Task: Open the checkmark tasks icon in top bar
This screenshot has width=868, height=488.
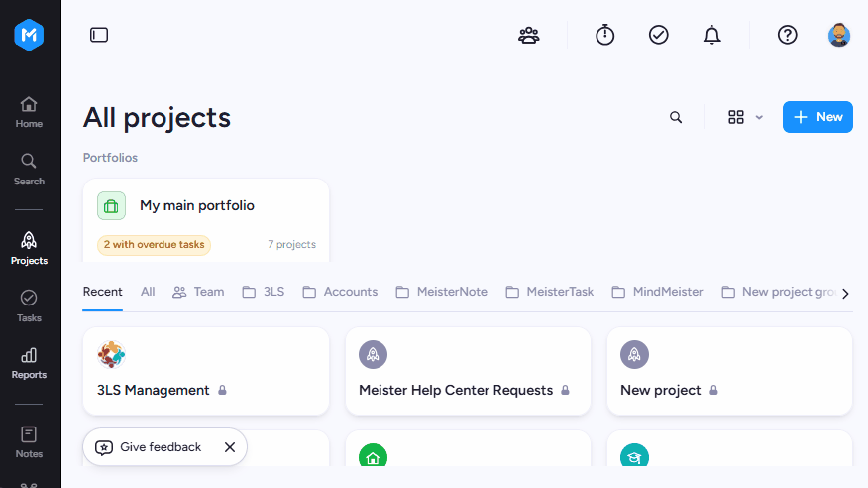Action: point(659,35)
